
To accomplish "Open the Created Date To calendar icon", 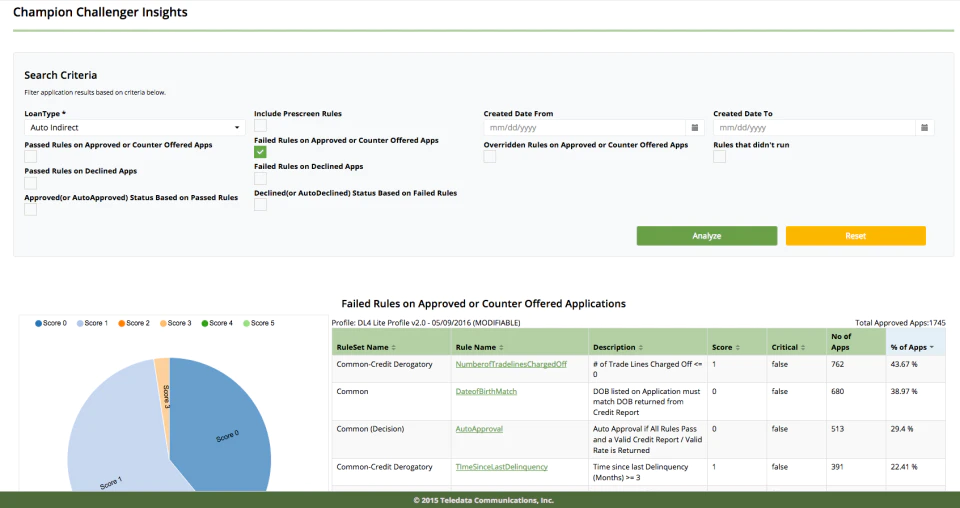I will pos(924,127).
